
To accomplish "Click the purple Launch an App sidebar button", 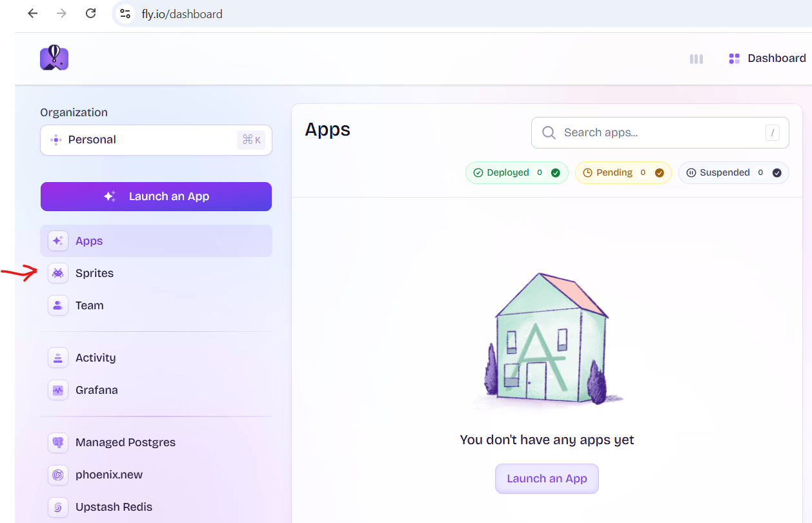I will 156,196.
